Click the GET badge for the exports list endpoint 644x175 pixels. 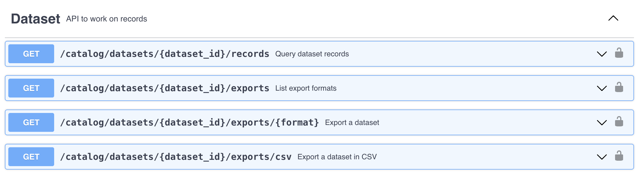31,88
